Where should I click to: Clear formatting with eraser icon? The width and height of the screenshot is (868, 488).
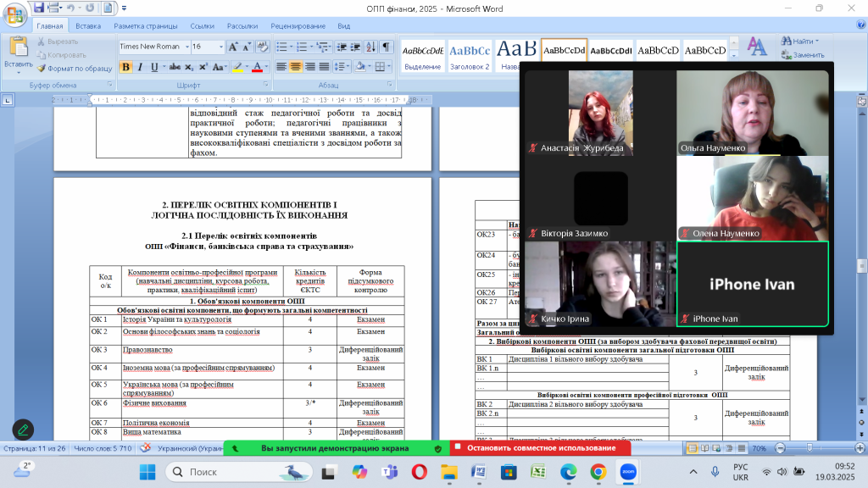[x=263, y=47]
